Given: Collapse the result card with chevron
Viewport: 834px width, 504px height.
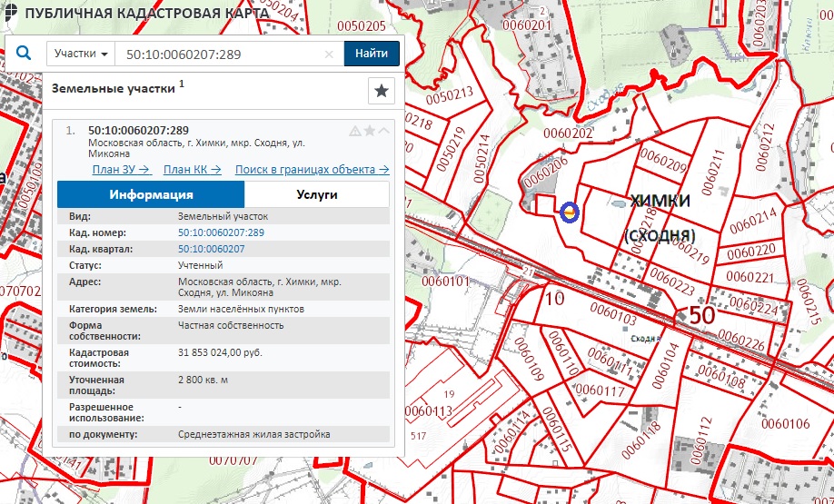Looking at the screenshot, I should point(383,131).
